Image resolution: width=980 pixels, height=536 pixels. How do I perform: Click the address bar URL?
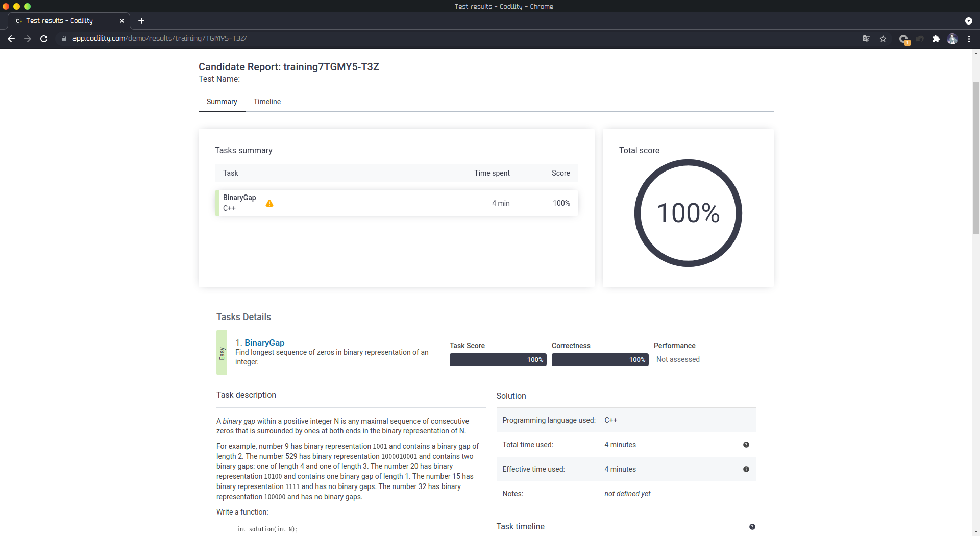click(x=159, y=38)
